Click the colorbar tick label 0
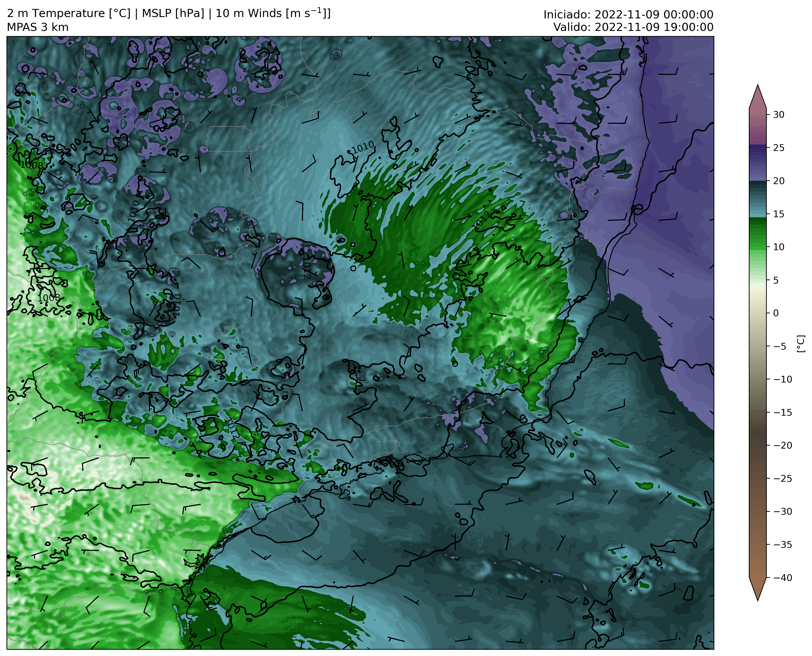 (776, 313)
